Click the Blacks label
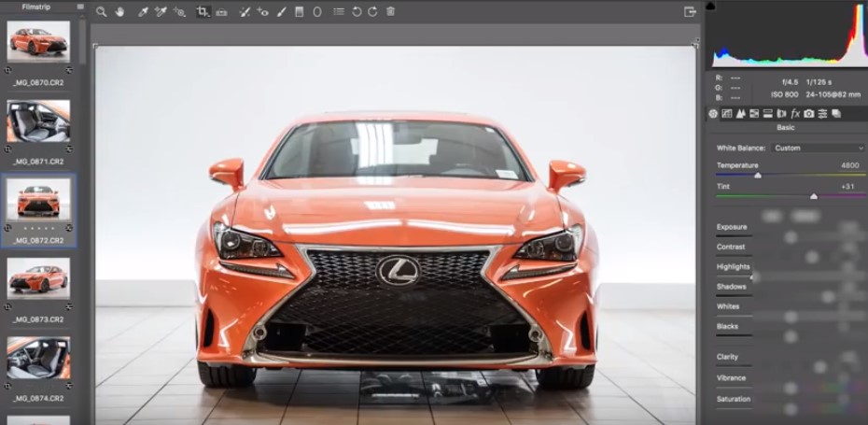Screen dimensions: 868x425 [x=727, y=326]
